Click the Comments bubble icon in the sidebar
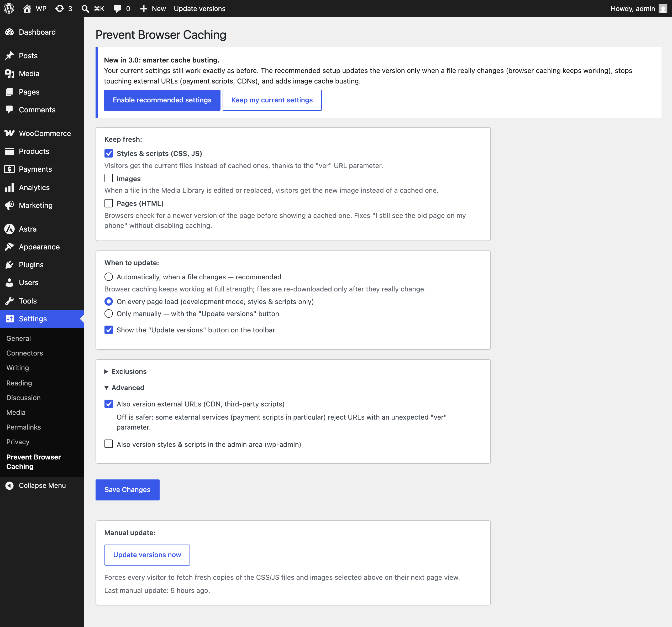This screenshot has width=672, height=627. tap(9, 109)
